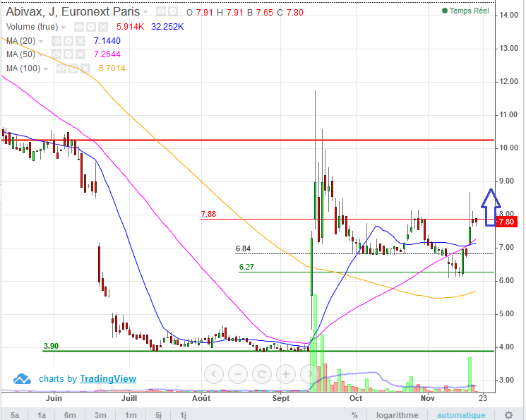The width and height of the screenshot is (526, 420).
Task: Select the 1m time range
Action: [131, 415]
